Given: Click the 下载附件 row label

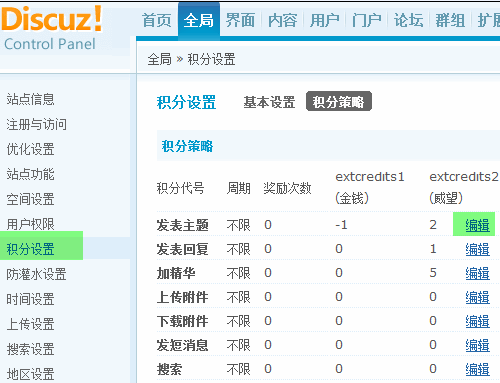Looking at the screenshot, I should click(x=183, y=321).
